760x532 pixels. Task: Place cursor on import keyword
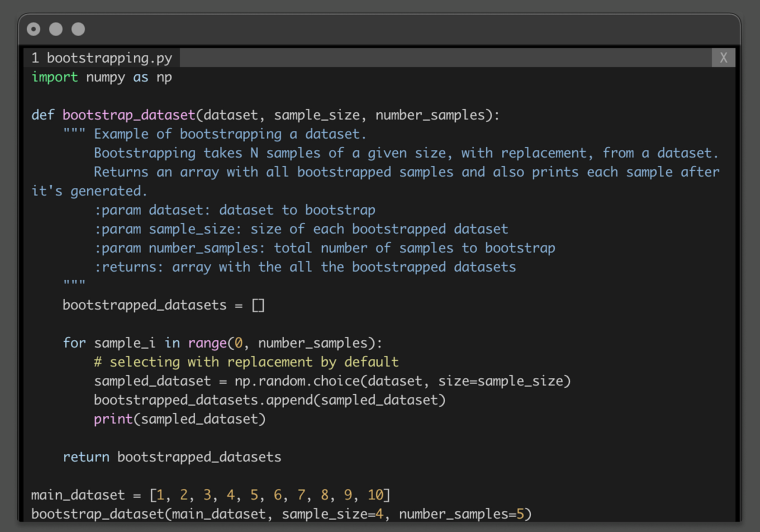pyautogui.click(x=55, y=77)
